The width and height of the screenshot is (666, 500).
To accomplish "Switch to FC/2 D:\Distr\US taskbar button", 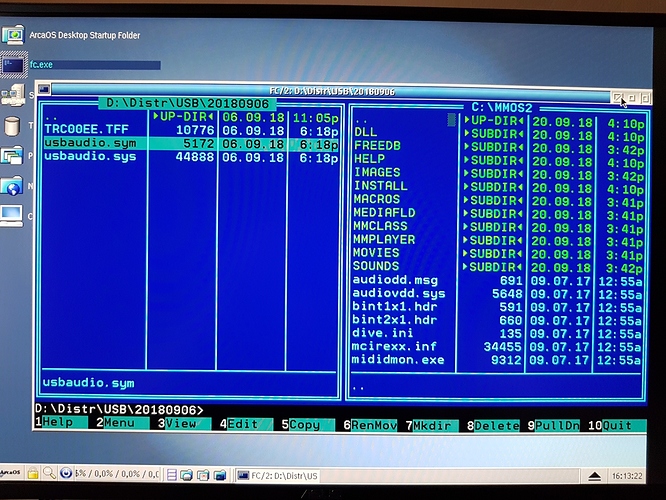I will 278,475.
